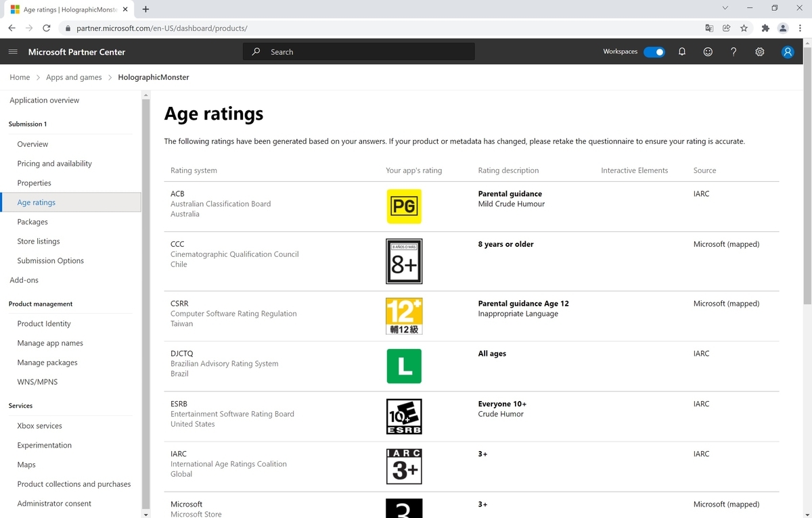Viewport: 812px width, 518px height.
Task: Click the Rating system column header
Action: click(x=194, y=170)
